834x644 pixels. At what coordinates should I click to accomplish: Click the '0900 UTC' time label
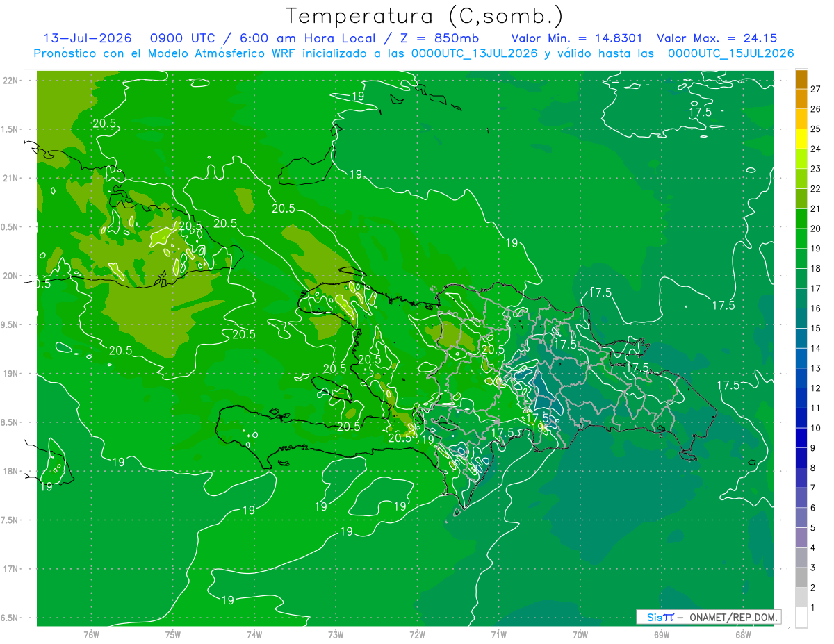pyautogui.click(x=179, y=38)
